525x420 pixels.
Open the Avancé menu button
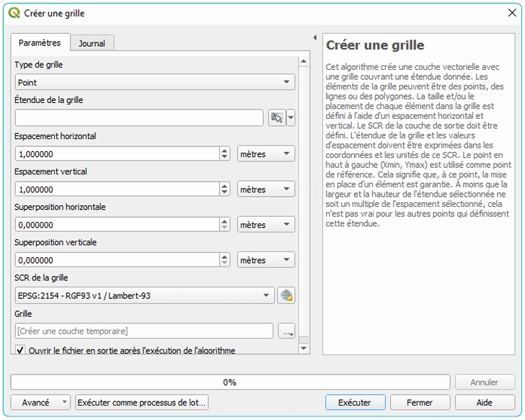(x=40, y=403)
